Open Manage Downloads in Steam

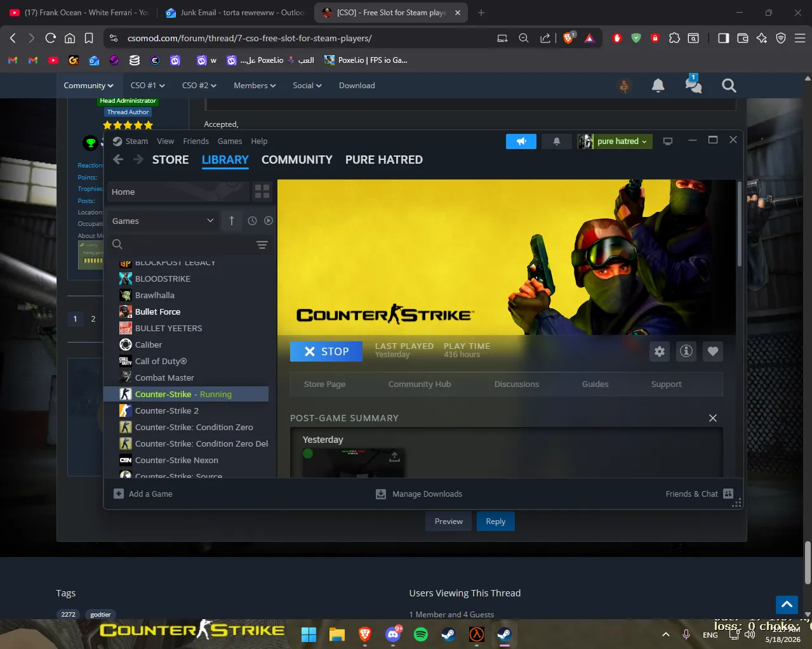419,494
